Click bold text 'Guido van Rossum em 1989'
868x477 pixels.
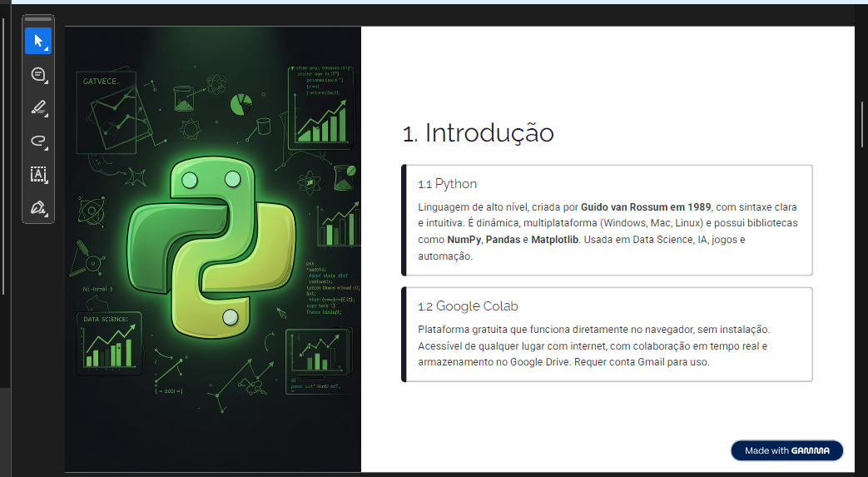[646, 207]
